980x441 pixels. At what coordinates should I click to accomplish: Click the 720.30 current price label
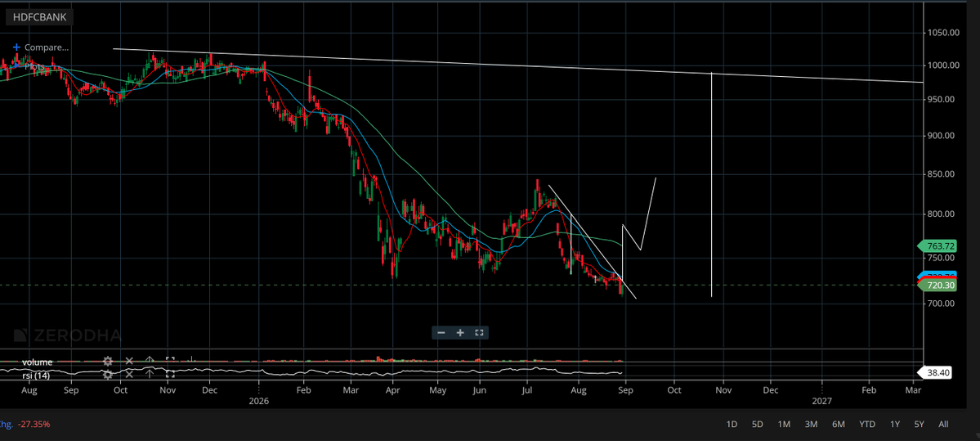[939, 286]
